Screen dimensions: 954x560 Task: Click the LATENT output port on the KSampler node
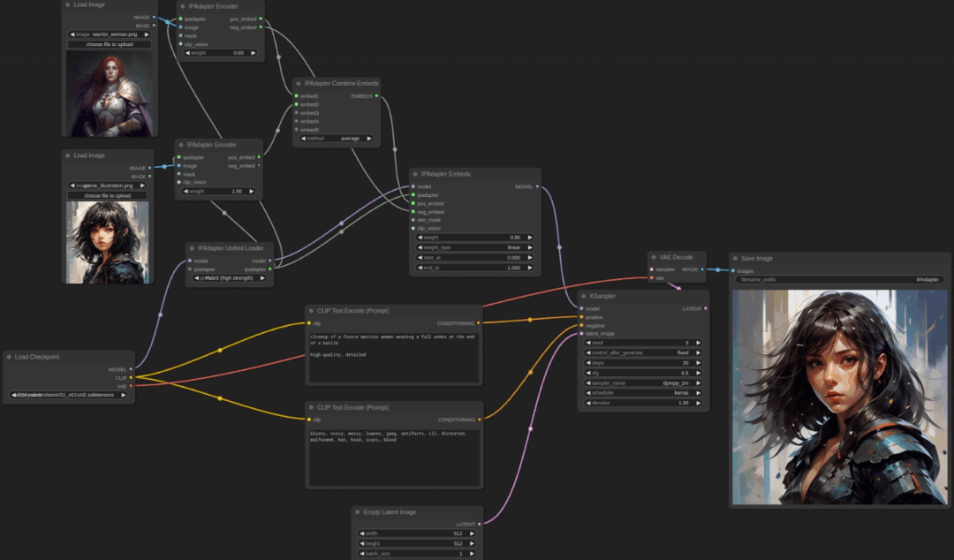(x=705, y=308)
